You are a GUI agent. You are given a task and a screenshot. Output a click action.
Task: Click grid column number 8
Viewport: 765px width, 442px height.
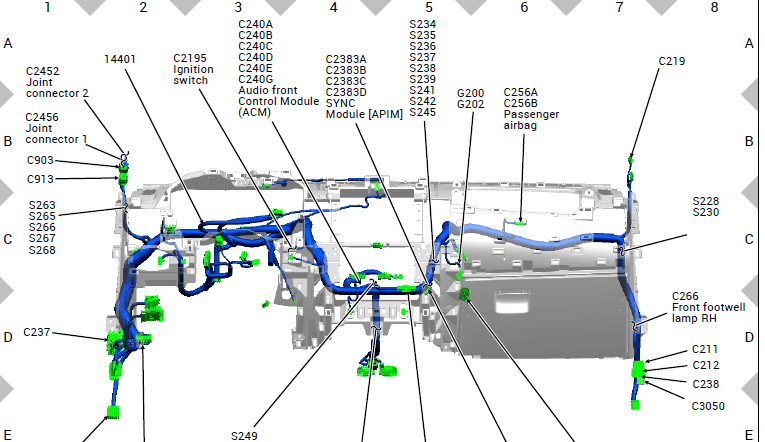pos(714,7)
